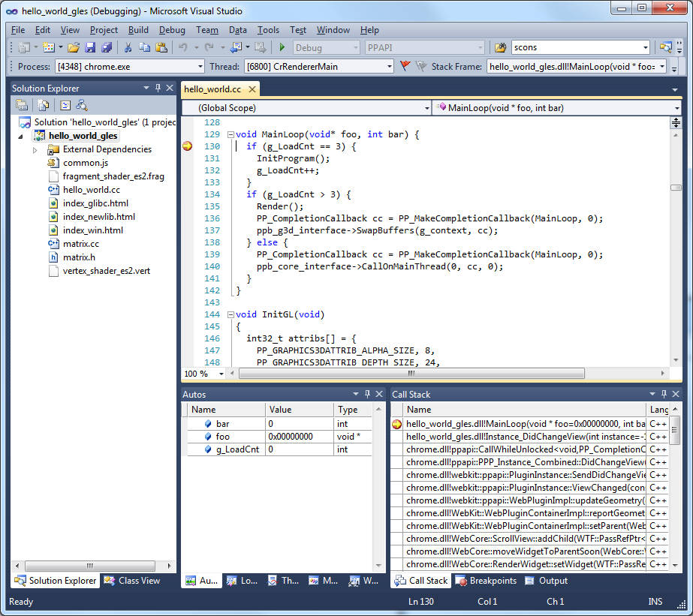
Task: Click the grey flagged threads only icon
Action: click(x=421, y=66)
